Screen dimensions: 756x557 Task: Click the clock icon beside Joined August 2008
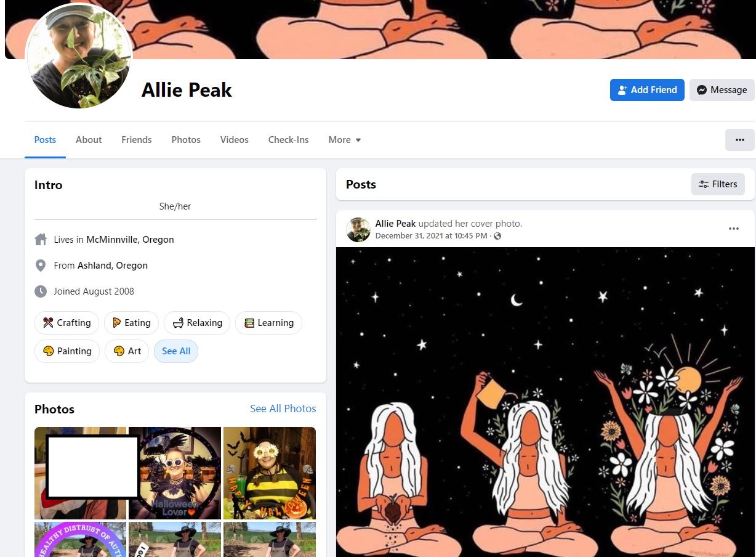pyautogui.click(x=41, y=291)
